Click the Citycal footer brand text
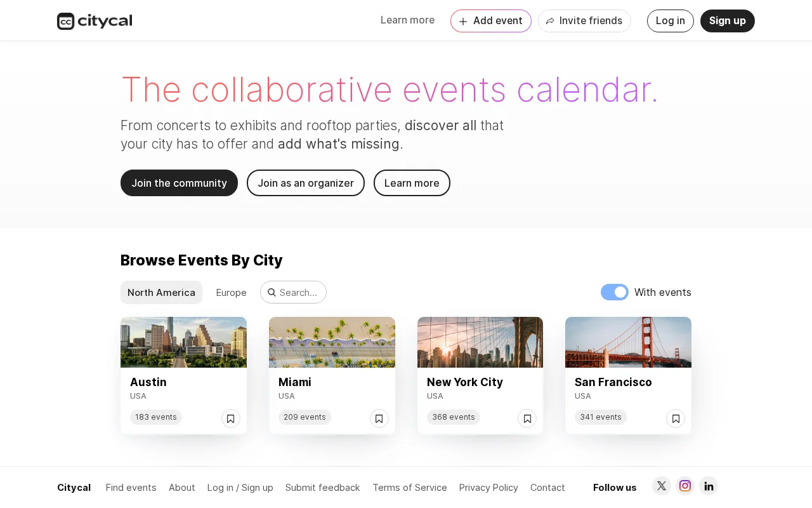812x508 pixels. click(x=74, y=488)
